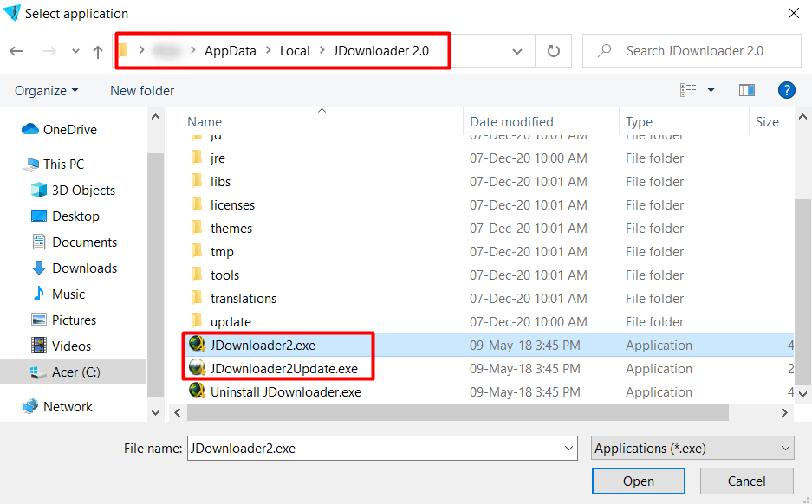The image size is (812, 504).
Task: Open Videos in sidebar
Action: pos(62,346)
